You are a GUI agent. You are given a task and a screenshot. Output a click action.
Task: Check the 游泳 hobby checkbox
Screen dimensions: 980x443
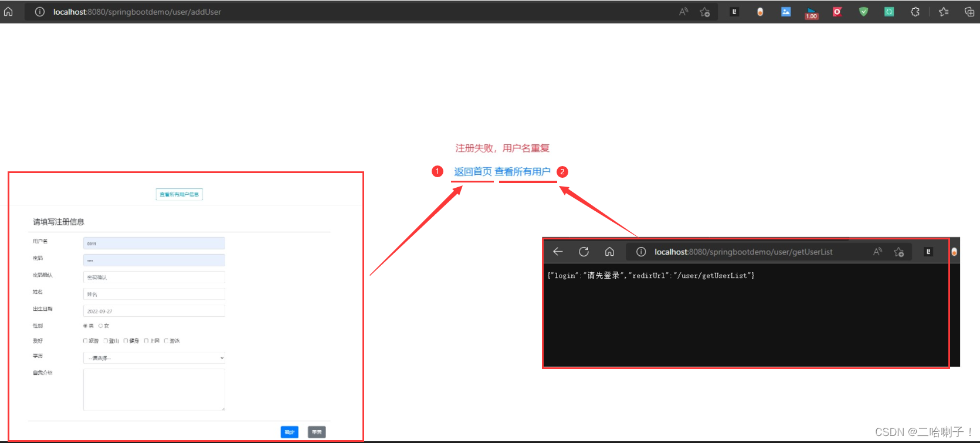click(166, 341)
